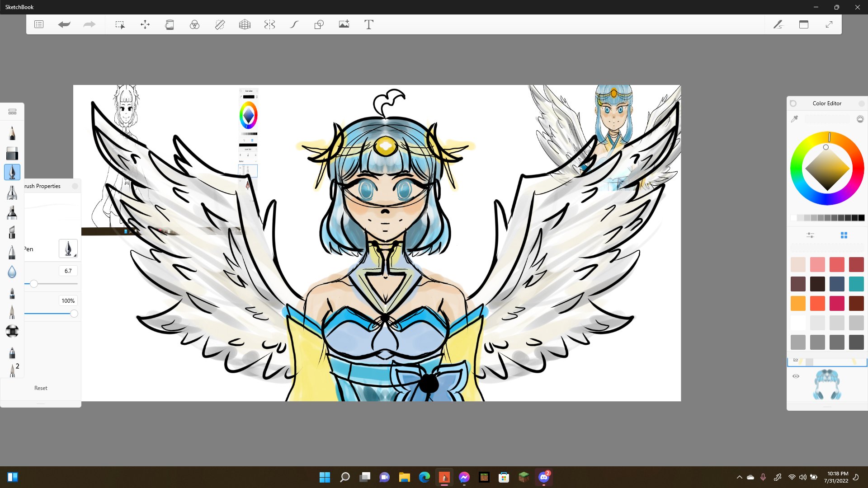
Task: Choose the blue water-drop Smear brush
Action: 12,272
